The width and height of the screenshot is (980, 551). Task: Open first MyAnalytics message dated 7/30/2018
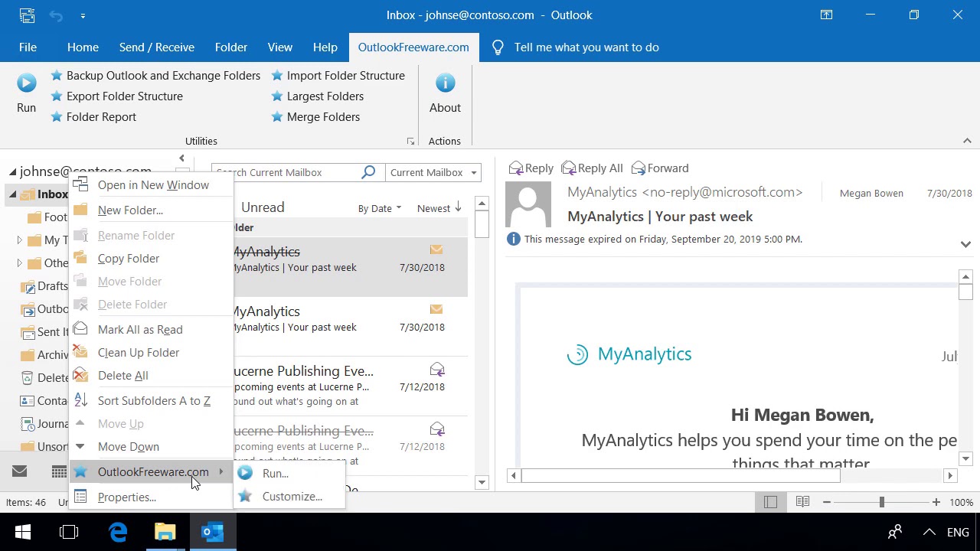[351, 266]
